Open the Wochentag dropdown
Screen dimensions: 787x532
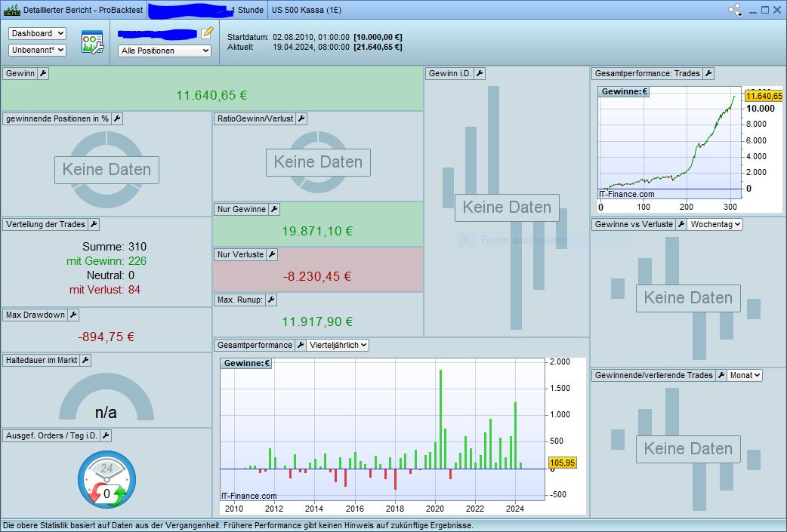click(x=715, y=225)
